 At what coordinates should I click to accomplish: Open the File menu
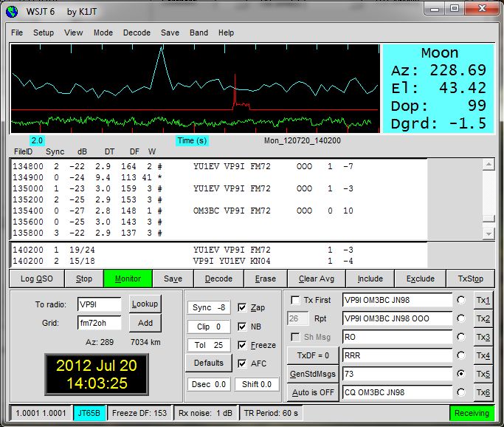point(17,33)
